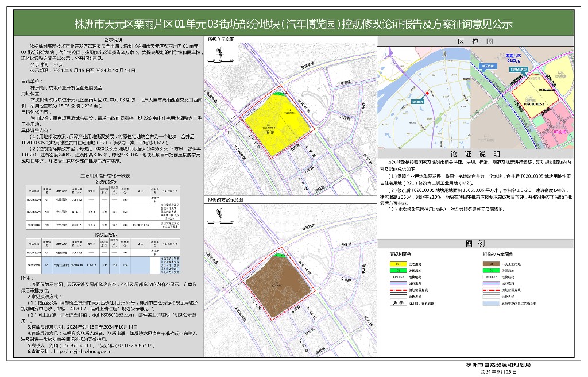Click phone number 0731-28685737 for 沈小姐

136,345
